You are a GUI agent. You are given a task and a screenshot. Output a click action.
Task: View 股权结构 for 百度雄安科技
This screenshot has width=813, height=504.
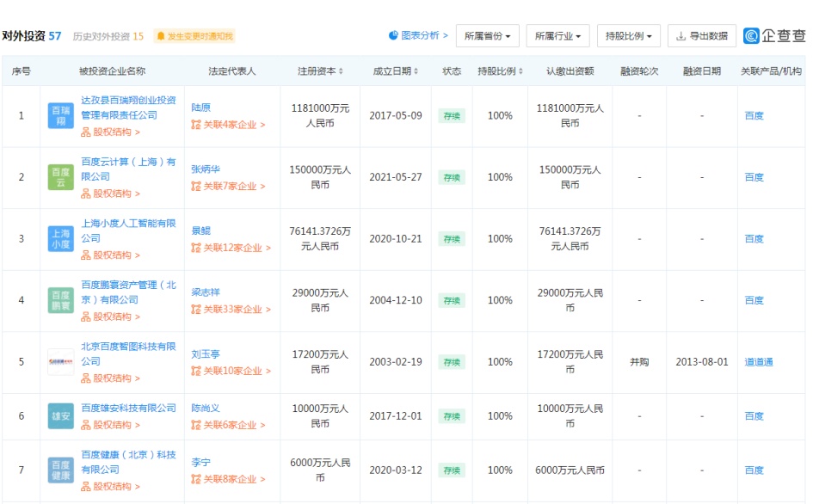click(x=110, y=425)
